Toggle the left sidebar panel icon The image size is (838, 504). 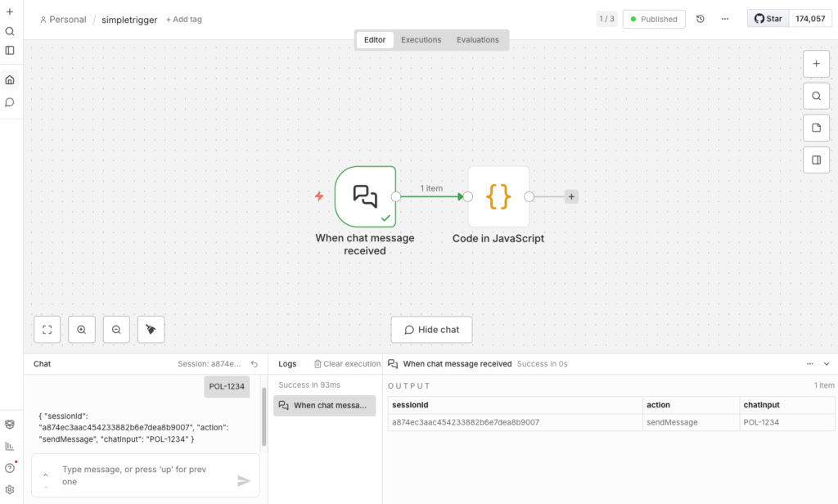pos(10,50)
